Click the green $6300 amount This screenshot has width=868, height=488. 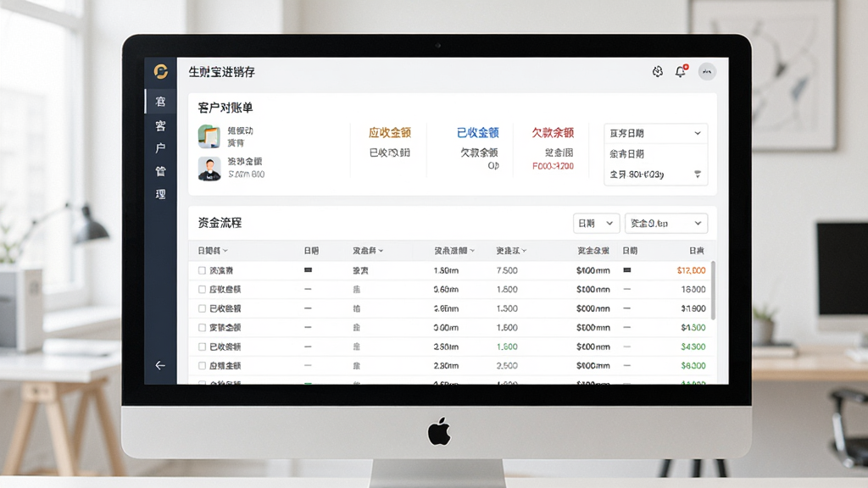693,366
